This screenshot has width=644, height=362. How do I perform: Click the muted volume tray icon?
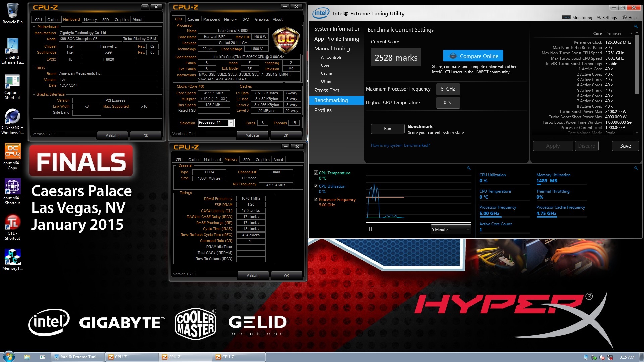(602, 357)
